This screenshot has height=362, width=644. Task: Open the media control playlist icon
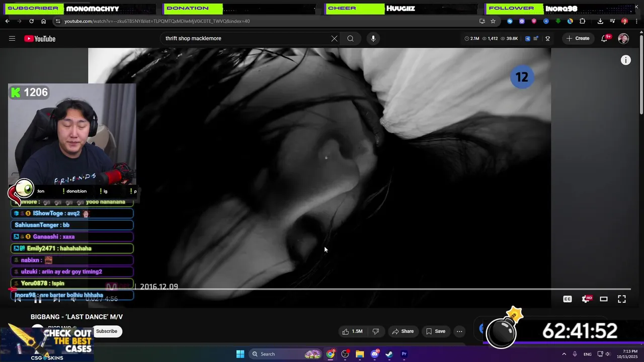coord(612,21)
